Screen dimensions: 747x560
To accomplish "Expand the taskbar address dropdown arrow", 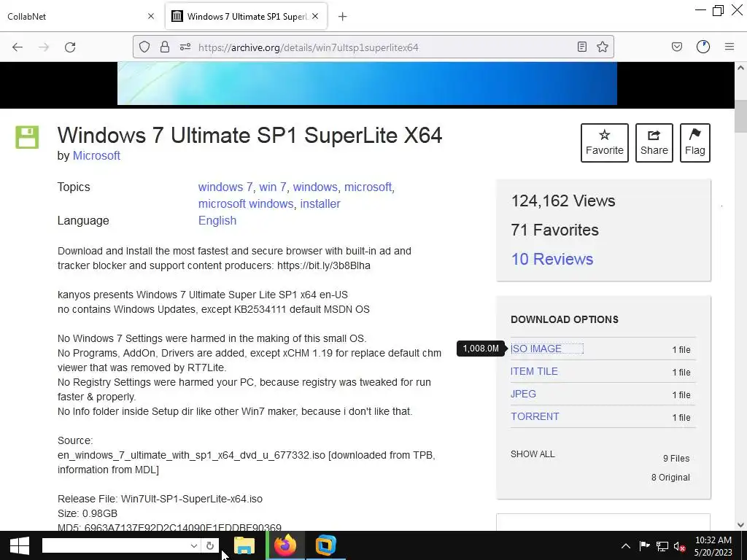I will pos(193,545).
